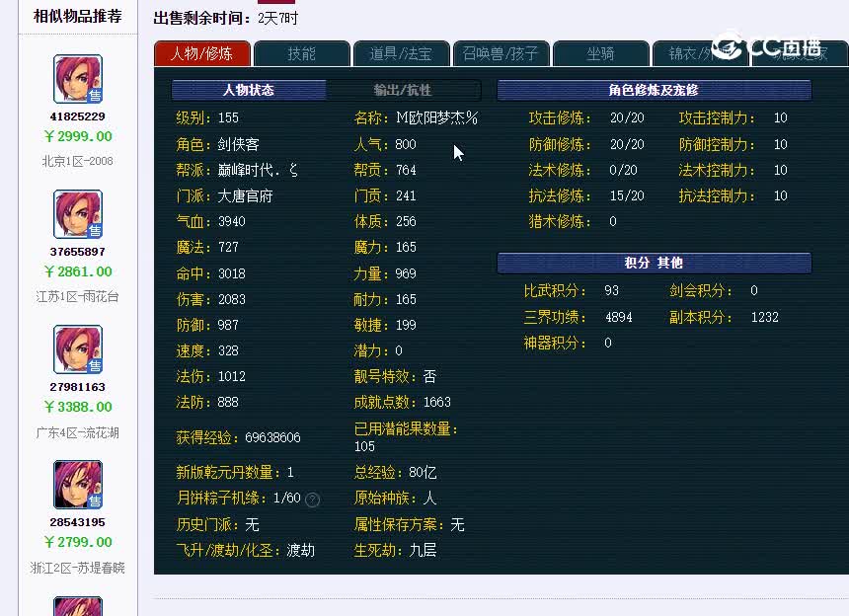Open the 坐骑 tab
Image resolution: width=849 pixels, height=616 pixels.
click(600, 53)
